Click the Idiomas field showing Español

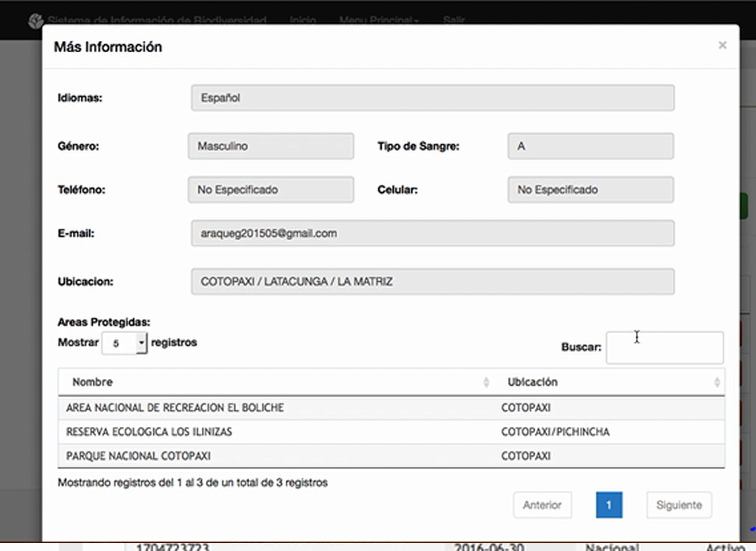[432, 99]
